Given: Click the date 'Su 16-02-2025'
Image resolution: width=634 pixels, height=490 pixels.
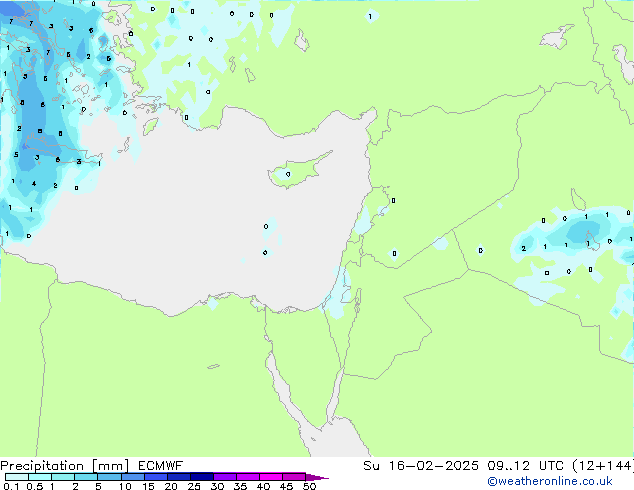Looking at the screenshot, I should click(x=421, y=466).
